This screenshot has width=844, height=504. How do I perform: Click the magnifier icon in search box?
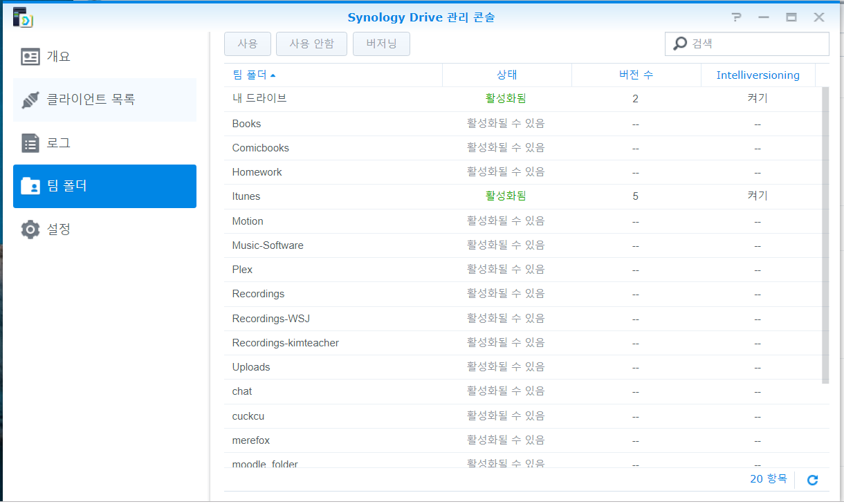coord(680,44)
